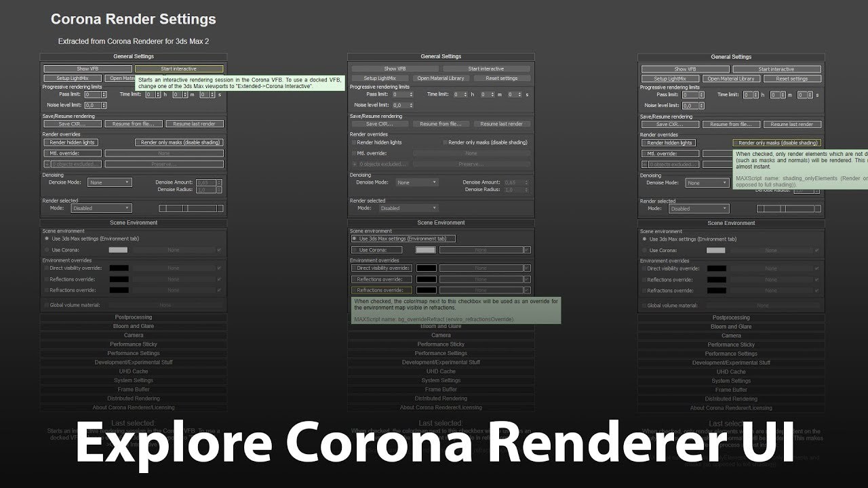Toggle Mtl. override in the right panel
The height and width of the screenshot is (488, 868).
[x=670, y=154]
